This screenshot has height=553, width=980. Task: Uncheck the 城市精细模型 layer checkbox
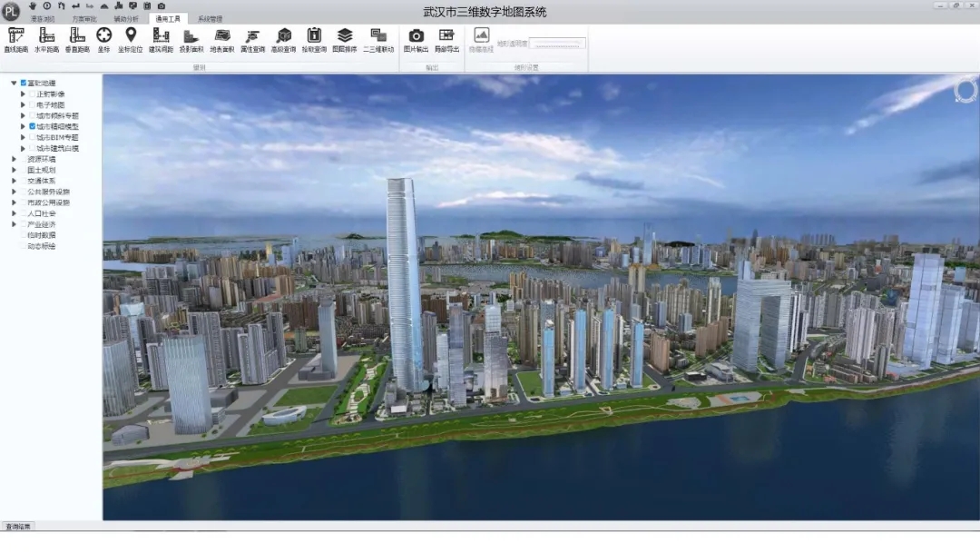[33, 126]
